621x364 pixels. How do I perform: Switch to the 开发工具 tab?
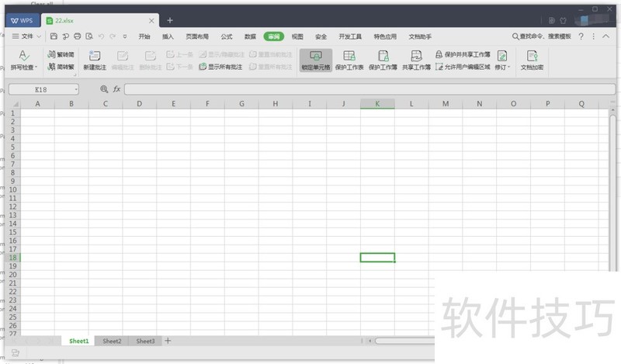[x=350, y=36]
